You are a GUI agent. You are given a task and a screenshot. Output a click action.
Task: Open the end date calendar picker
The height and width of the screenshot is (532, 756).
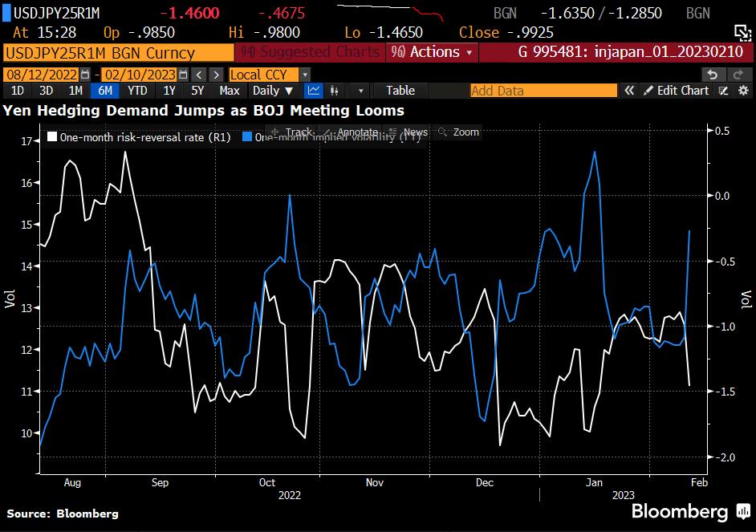[183, 75]
